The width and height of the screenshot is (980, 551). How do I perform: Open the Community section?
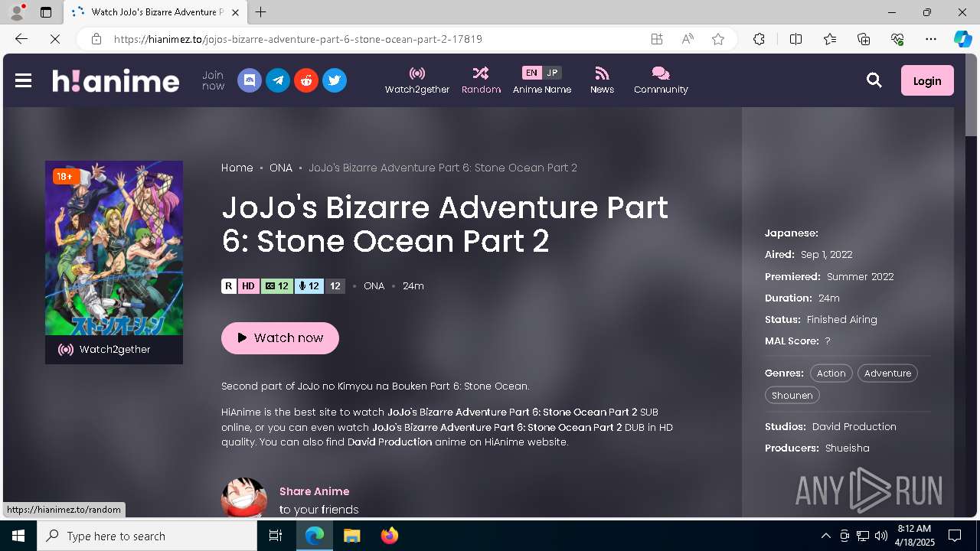[x=661, y=80]
